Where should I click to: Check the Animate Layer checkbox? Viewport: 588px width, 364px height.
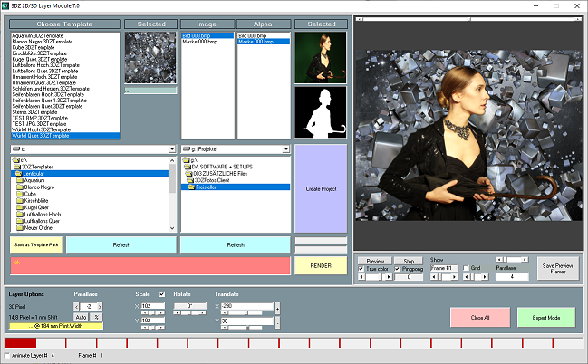point(8,356)
